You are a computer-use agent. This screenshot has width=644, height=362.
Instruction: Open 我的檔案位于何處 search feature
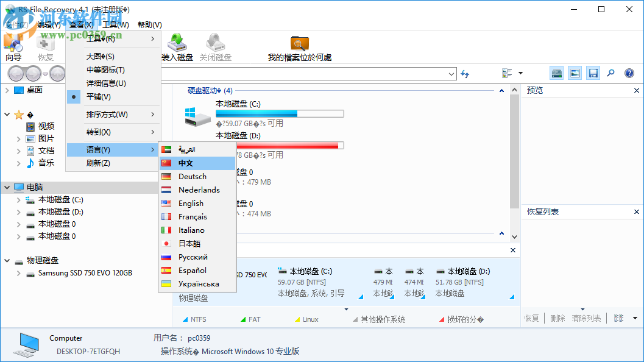[299, 46]
